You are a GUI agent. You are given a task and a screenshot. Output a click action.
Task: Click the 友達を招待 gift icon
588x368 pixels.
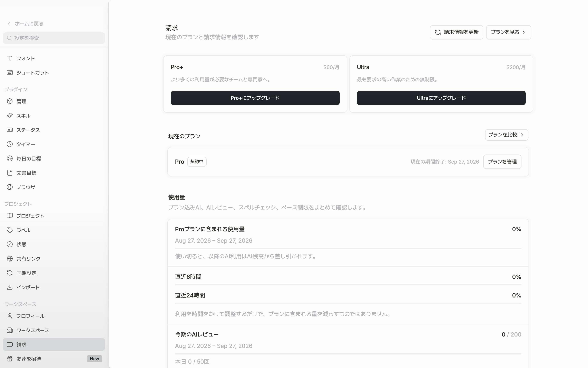(x=10, y=359)
